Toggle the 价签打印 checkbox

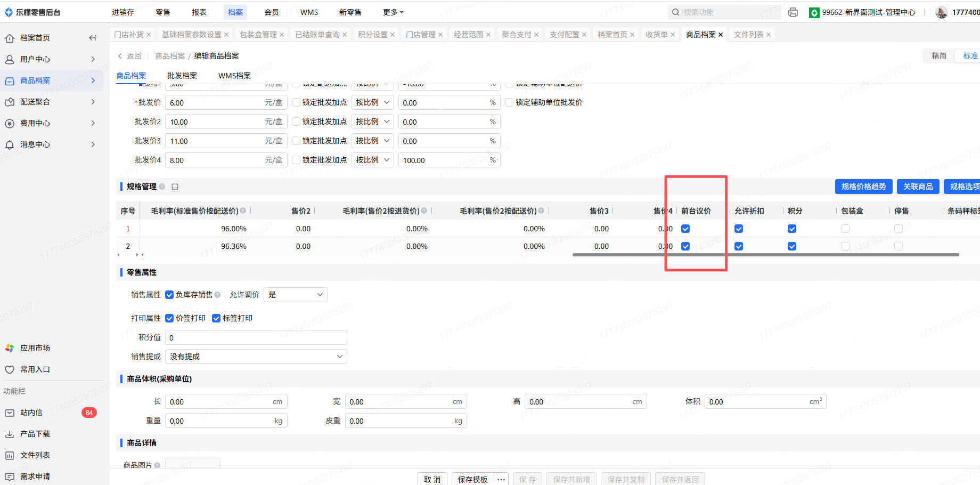point(169,318)
